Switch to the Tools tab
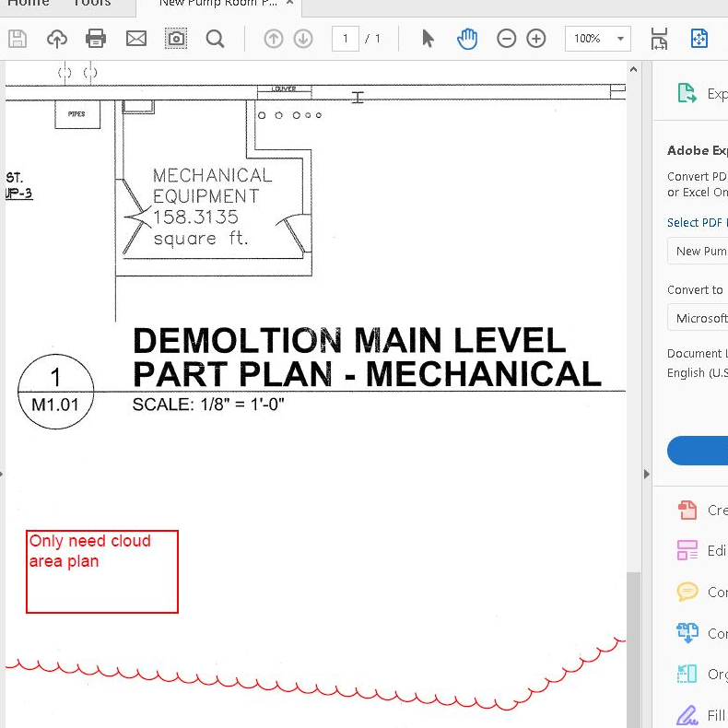728x728 pixels. point(92,3)
